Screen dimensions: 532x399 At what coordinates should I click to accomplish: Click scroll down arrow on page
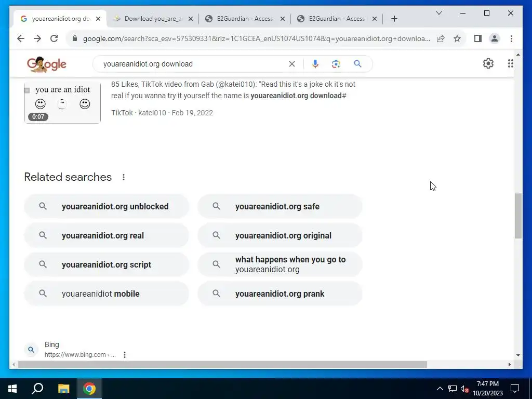[518, 355]
